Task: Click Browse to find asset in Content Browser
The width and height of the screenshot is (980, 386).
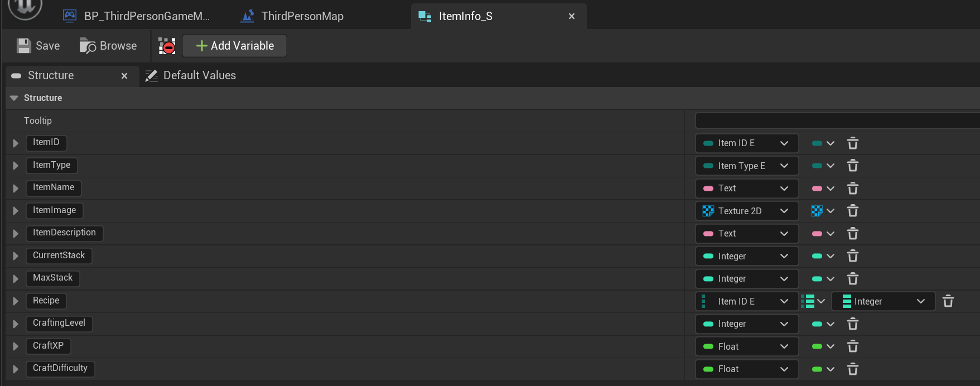Action: click(108, 46)
